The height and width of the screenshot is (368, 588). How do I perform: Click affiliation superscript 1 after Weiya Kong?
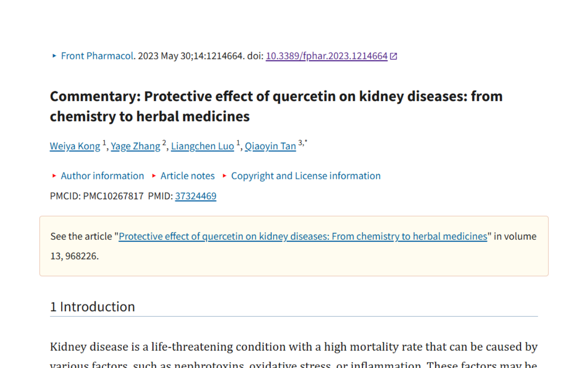(103, 142)
